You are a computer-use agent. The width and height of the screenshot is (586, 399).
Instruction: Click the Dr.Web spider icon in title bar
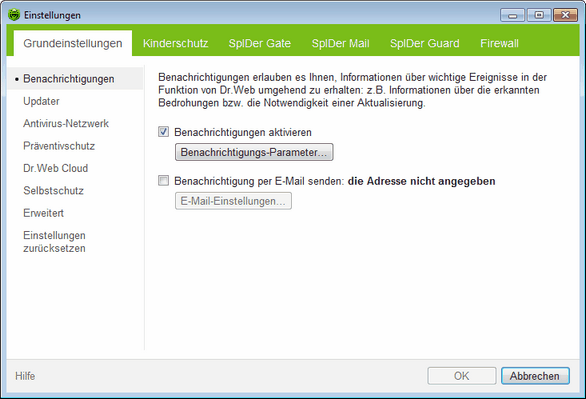coord(14,15)
